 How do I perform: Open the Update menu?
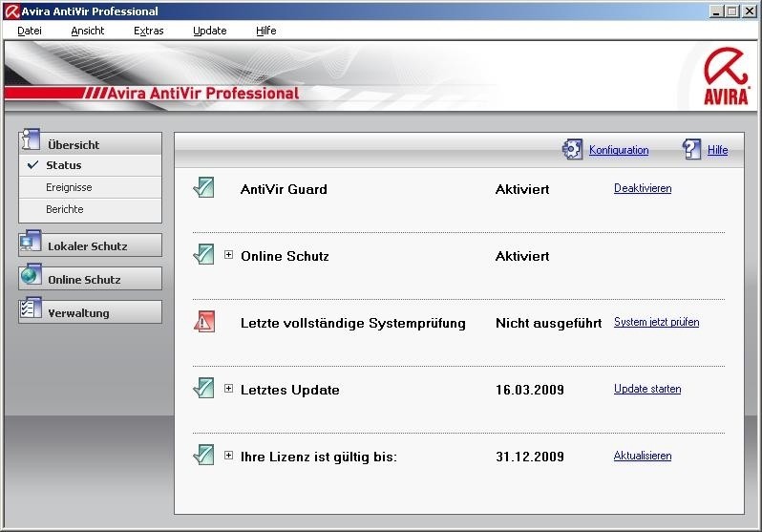click(x=209, y=31)
